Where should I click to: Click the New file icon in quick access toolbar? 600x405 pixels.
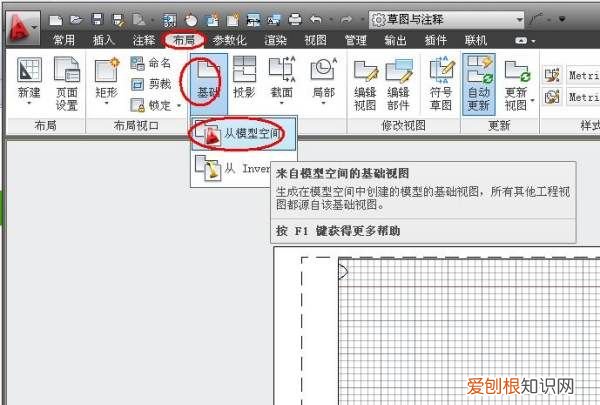pos(56,20)
